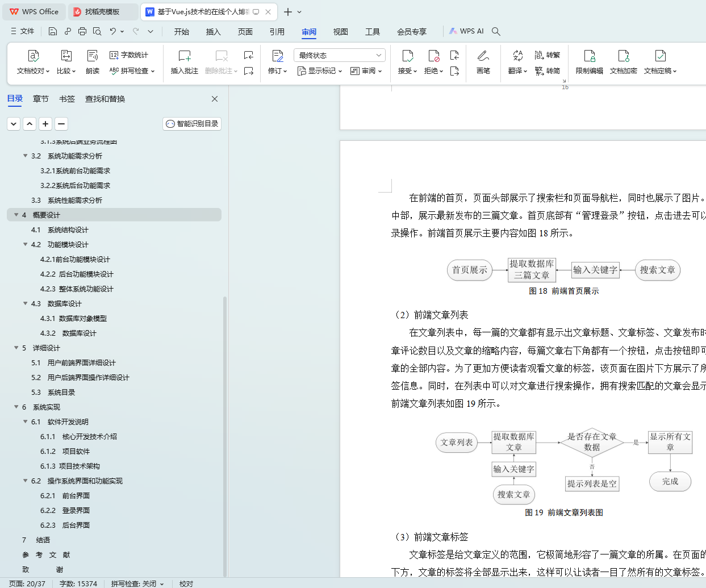Switch to the 页面 ribbon tab
This screenshot has height=588, width=706.
coord(245,32)
